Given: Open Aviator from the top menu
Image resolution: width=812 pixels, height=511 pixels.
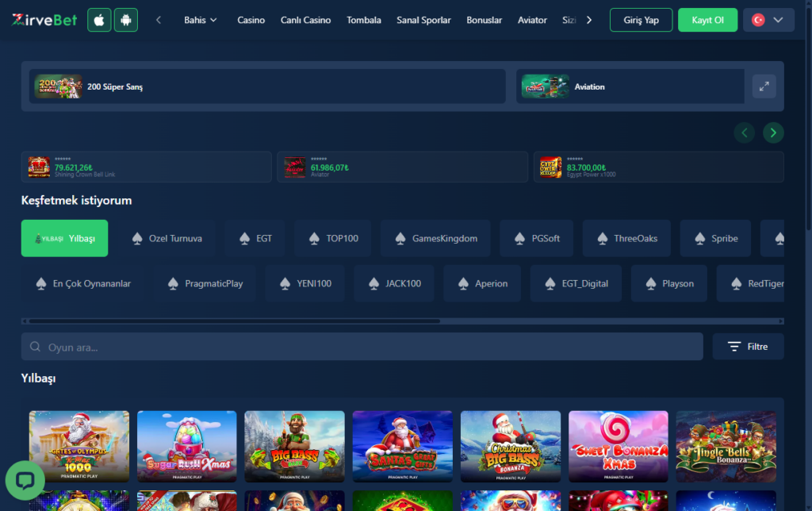Looking at the screenshot, I should tap(532, 20).
